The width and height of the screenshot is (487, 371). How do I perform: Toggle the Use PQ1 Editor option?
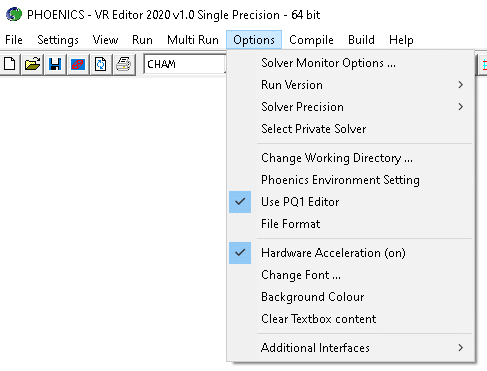pos(350,202)
